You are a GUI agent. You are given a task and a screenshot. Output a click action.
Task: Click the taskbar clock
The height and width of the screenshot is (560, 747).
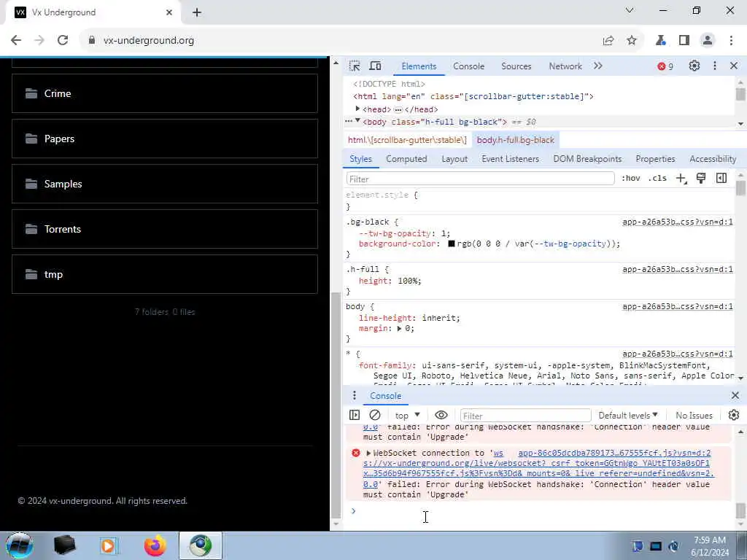(710, 546)
